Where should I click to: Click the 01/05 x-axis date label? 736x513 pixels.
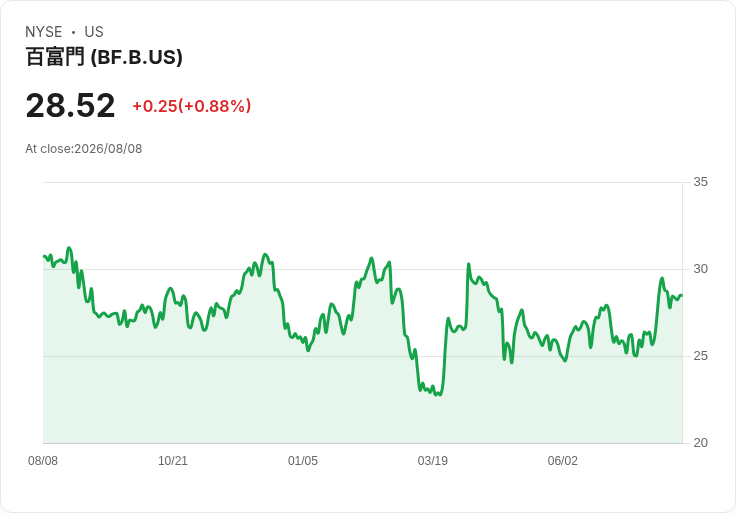coord(303,461)
